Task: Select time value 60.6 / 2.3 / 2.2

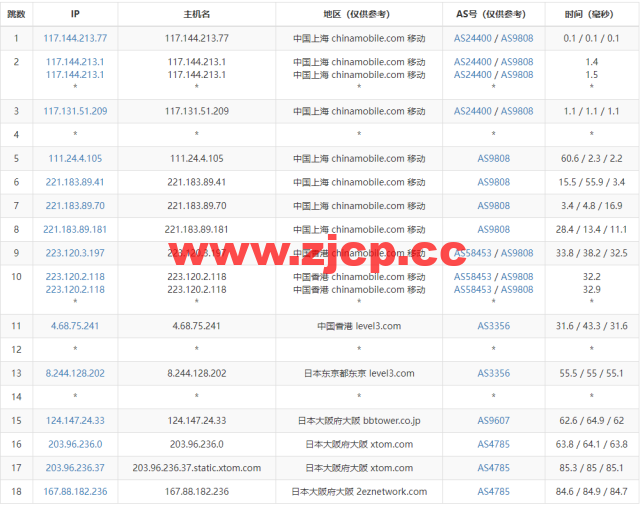Action: click(592, 158)
